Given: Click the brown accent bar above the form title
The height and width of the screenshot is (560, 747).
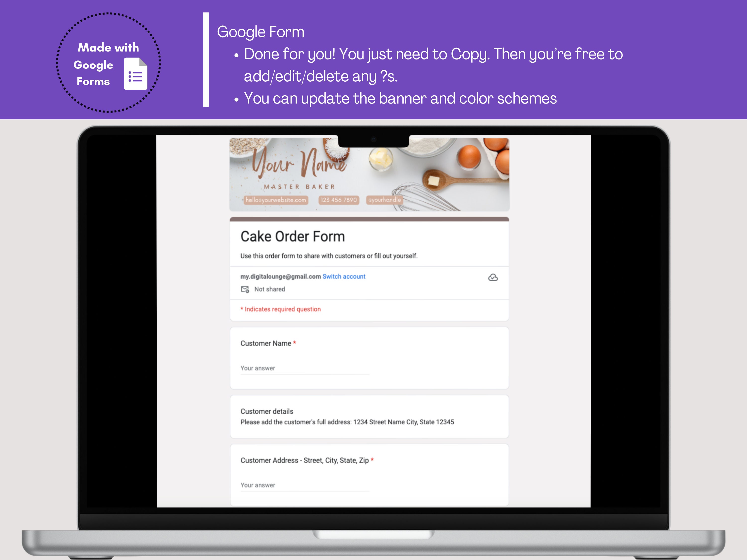Looking at the screenshot, I should 370,219.
